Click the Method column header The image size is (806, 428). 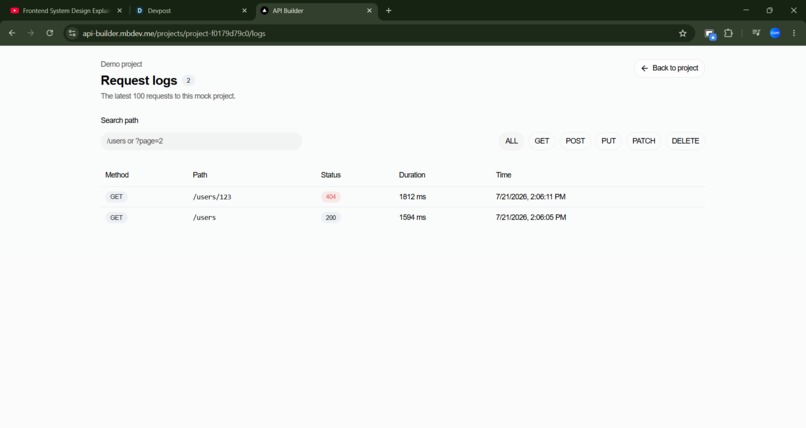pyautogui.click(x=117, y=175)
